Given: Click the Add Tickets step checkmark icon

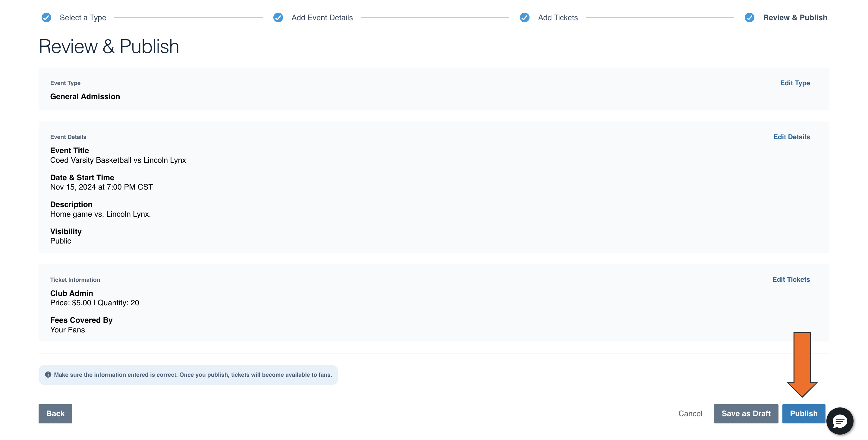Looking at the screenshot, I should (x=524, y=17).
